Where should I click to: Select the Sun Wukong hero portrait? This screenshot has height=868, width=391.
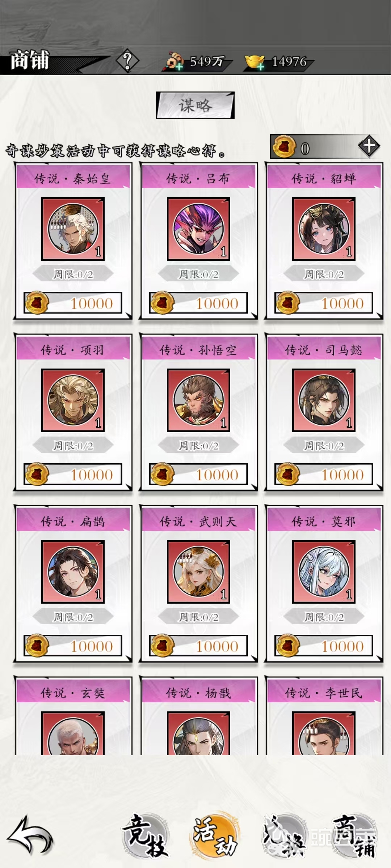coord(198,400)
